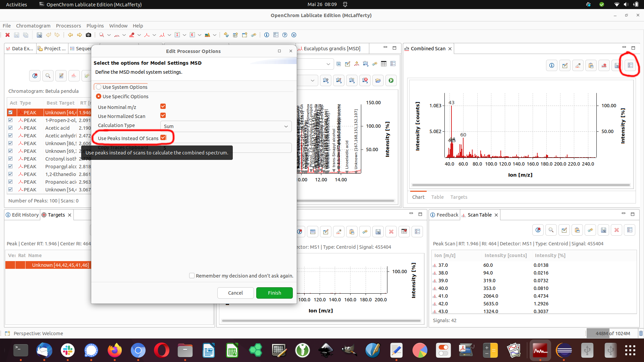Open the info icon in Combined Scan toolbar
Screen dimensions: 644x362
[x=551, y=65]
